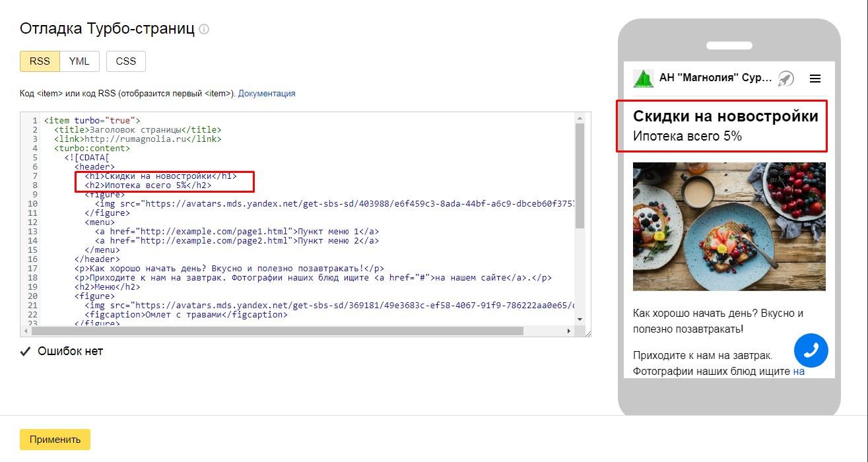Click the checkmark icon next to Ошибок нет

tap(26, 351)
